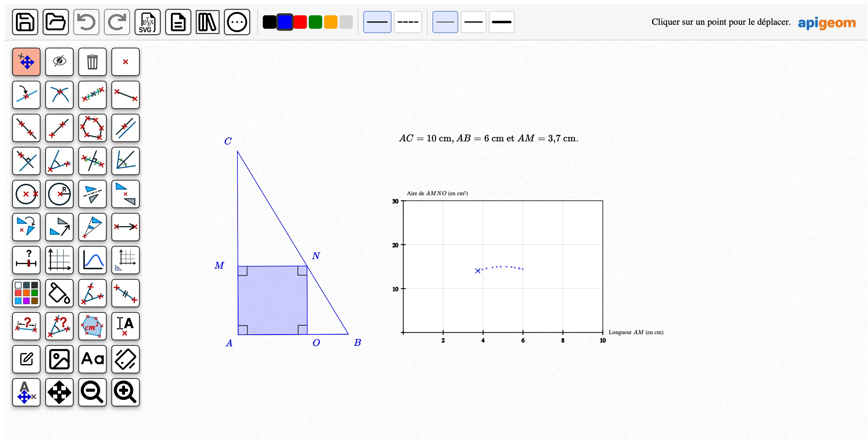Viewport: 868px width, 440px height.
Task: Open the color palette grid tool
Action: pyautogui.click(x=26, y=293)
